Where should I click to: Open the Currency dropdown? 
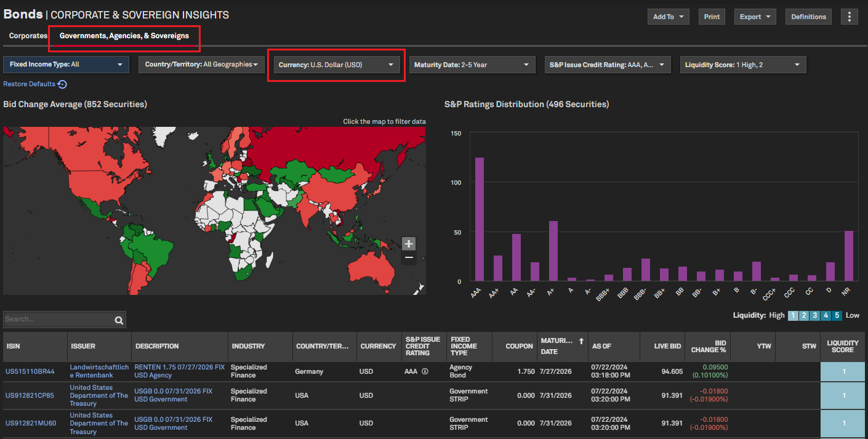[336, 65]
